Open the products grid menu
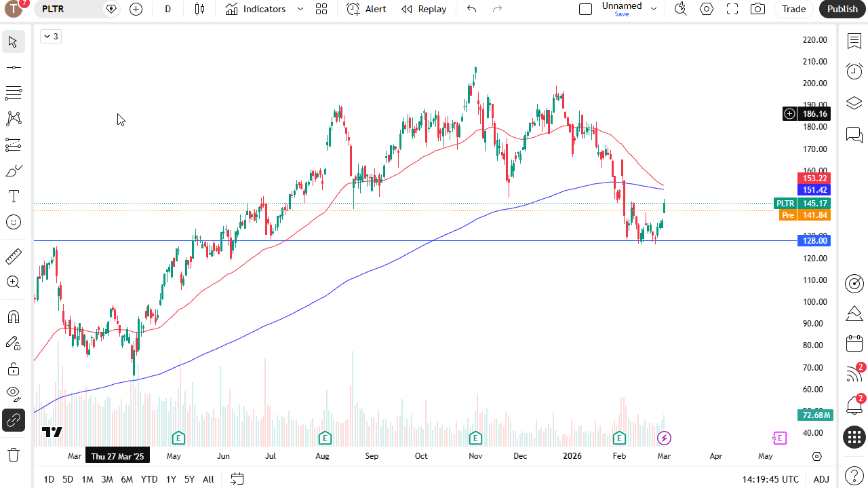 point(854,437)
